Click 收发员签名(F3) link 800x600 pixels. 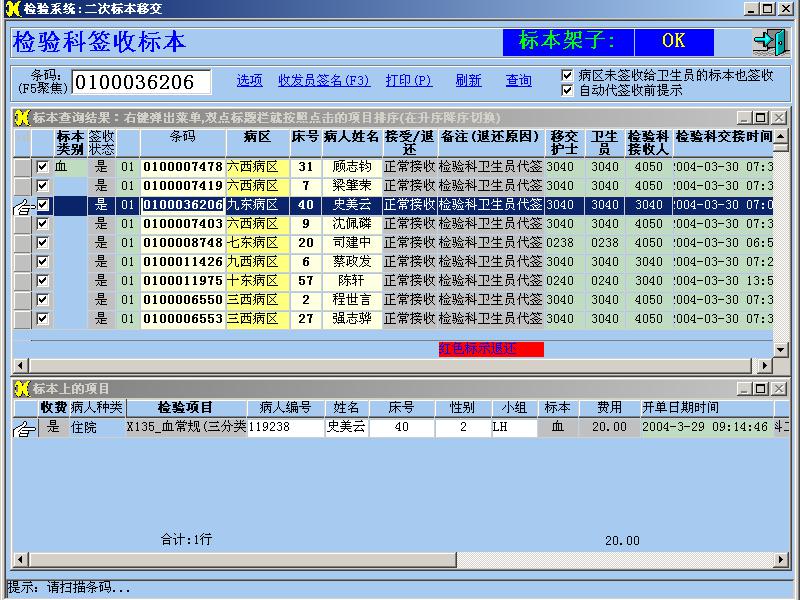pyautogui.click(x=323, y=81)
